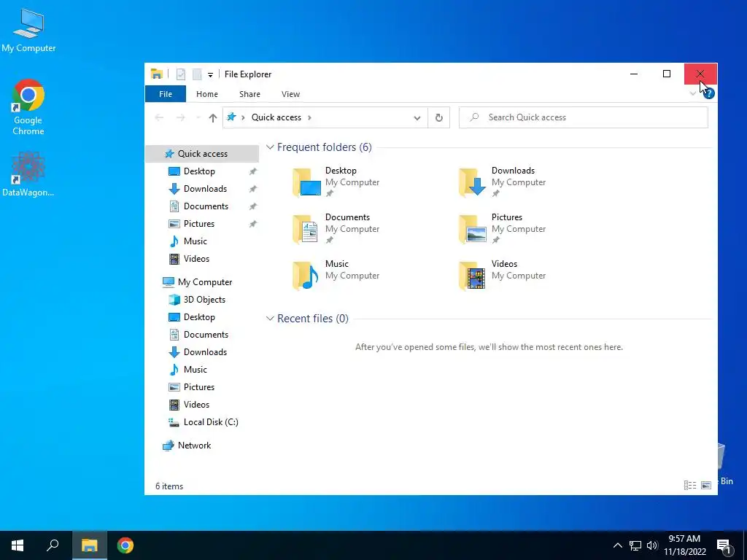Select the DataWagon desktop shortcut
The height and width of the screenshot is (560, 747).
tap(28, 174)
